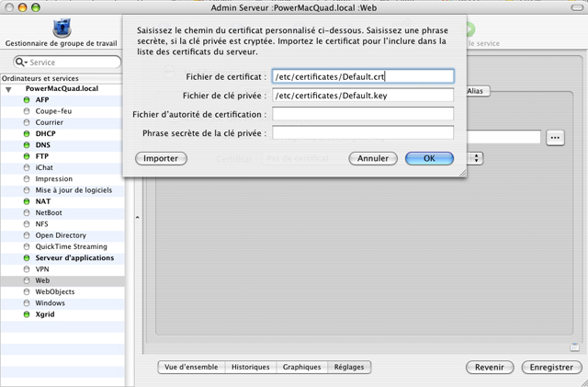Select Open Directory service in the list
Image resolution: width=588 pixels, height=387 pixels.
(x=63, y=235)
